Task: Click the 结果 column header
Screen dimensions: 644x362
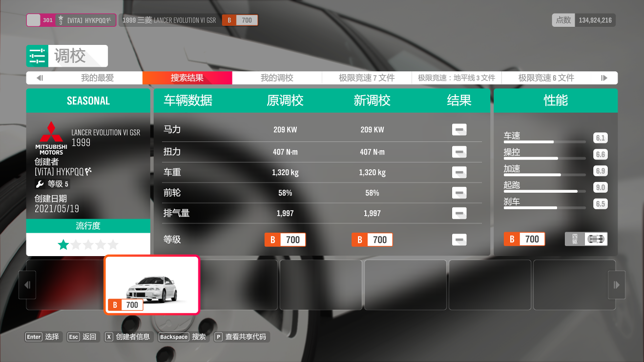Action: click(459, 101)
